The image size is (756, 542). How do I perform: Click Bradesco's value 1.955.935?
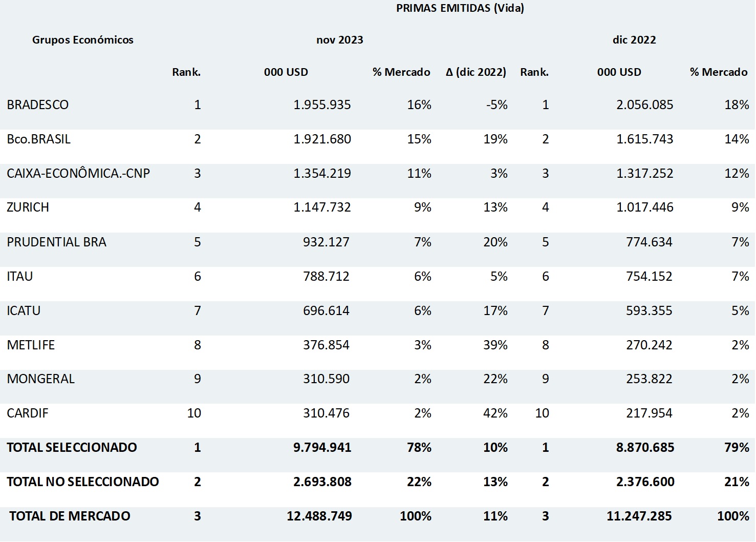(x=322, y=105)
